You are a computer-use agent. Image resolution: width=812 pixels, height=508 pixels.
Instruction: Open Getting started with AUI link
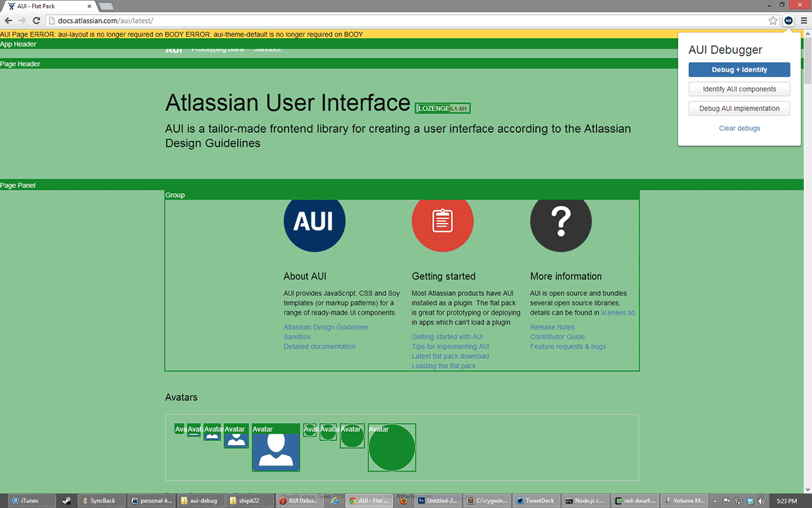(x=447, y=337)
